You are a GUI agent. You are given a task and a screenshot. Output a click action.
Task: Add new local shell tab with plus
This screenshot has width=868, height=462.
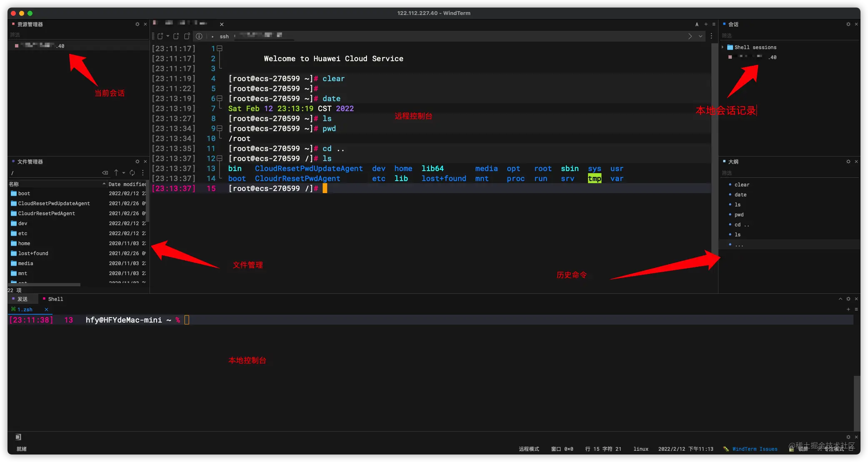(x=848, y=309)
